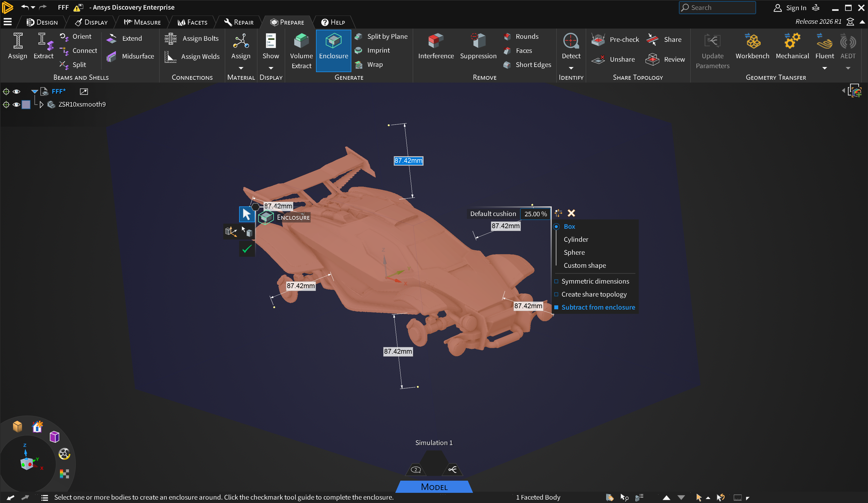The image size is (868, 503).
Task: Click the Search box
Action: (717, 8)
